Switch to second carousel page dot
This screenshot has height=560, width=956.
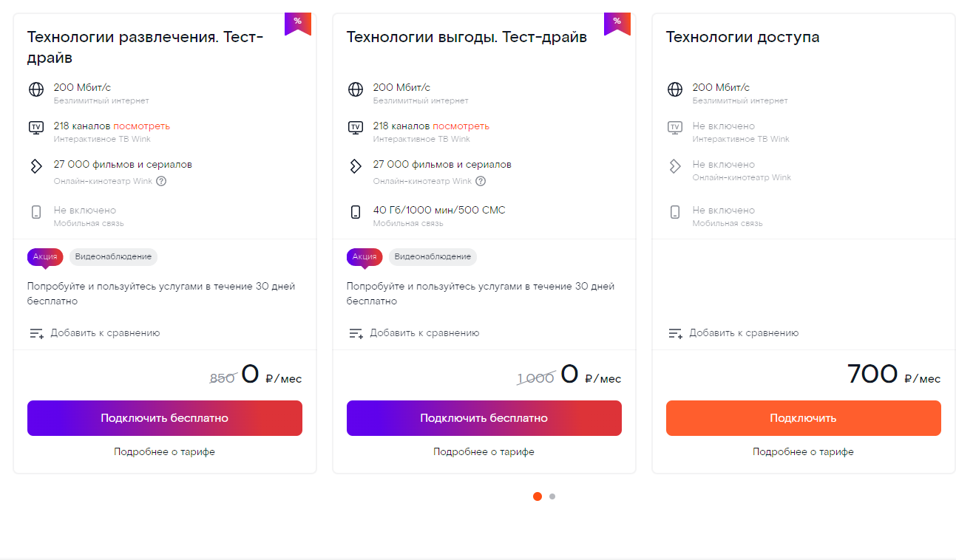pyautogui.click(x=552, y=496)
